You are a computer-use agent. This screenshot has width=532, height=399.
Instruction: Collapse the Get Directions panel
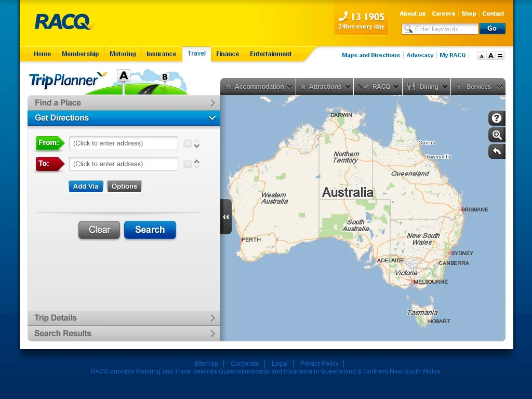pos(124,118)
